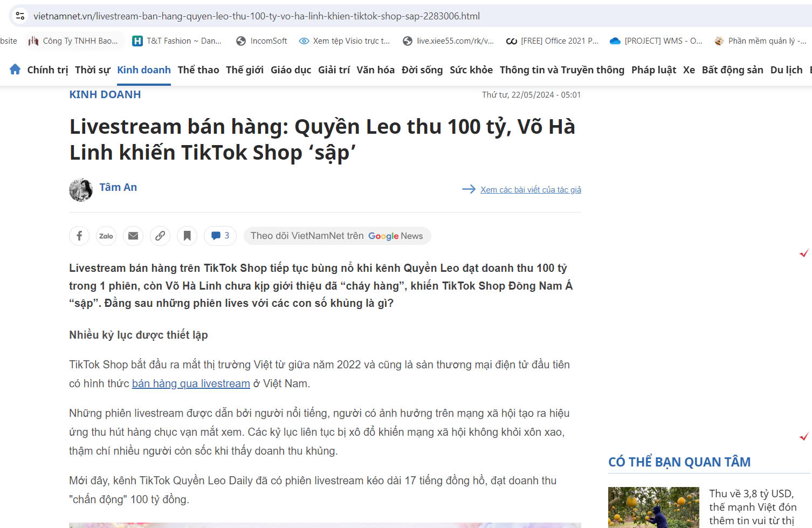Share article by email icon
This screenshot has width=812, height=528.
pyautogui.click(x=133, y=236)
